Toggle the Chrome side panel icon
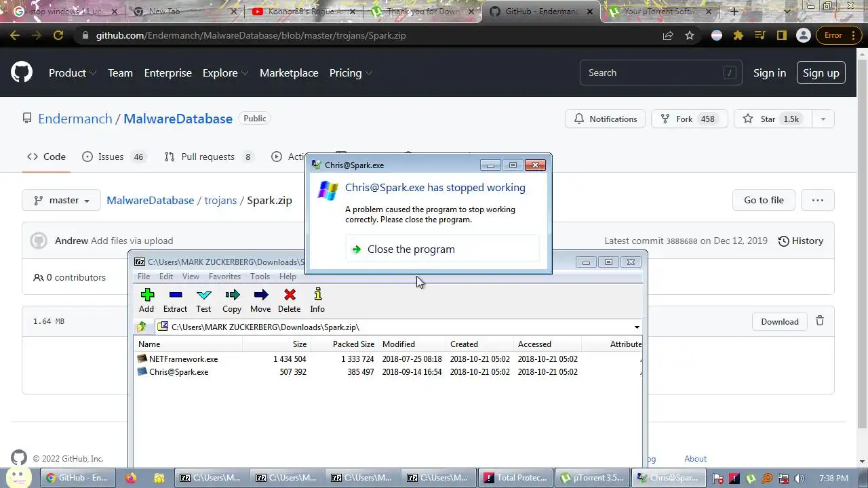The height and width of the screenshot is (488, 868). click(x=781, y=35)
